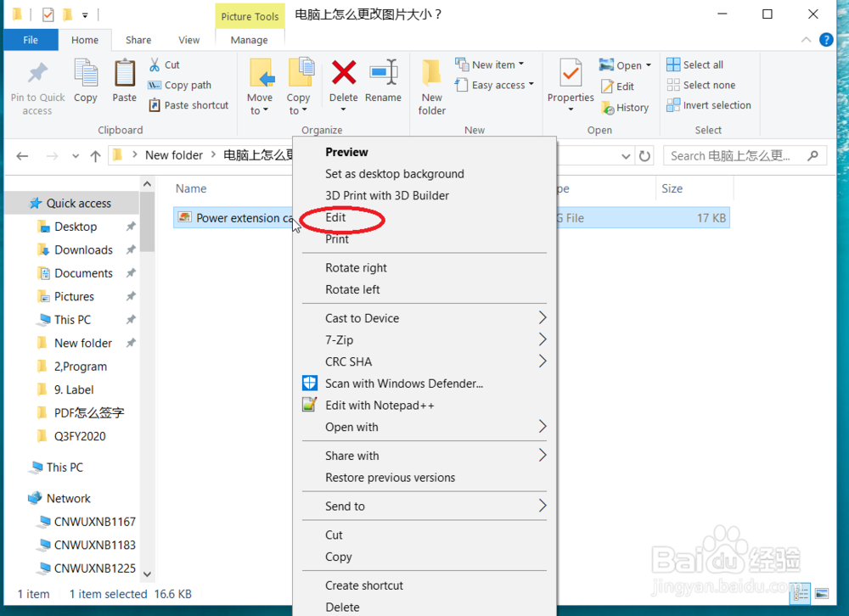Sort by the Name column header
The height and width of the screenshot is (616, 849).
tap(190, 188)
